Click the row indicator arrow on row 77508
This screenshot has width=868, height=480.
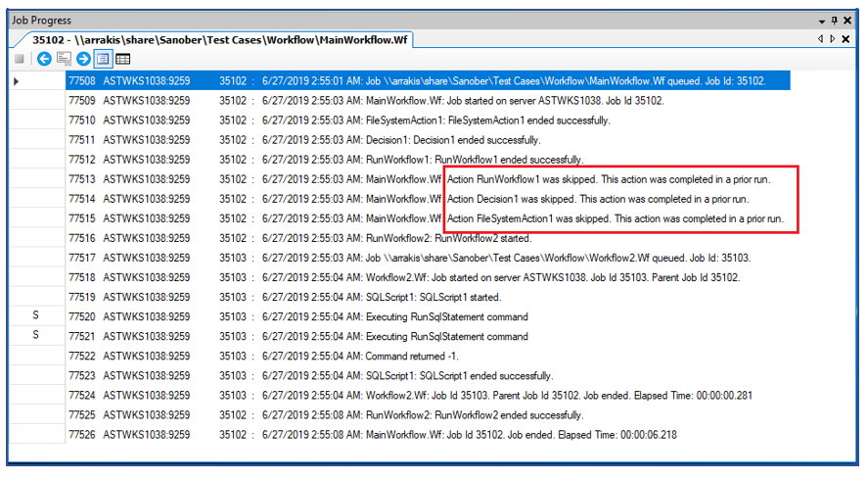pos(17,81)
